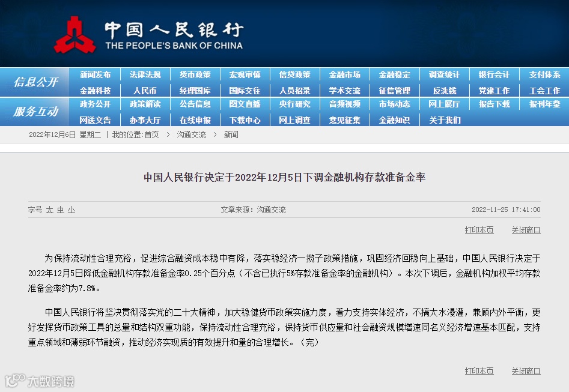Viewport: 569px width, 392px height.
Task: Select 经理国库 in navigation
Action: pyautogui.click(x=195, y=91)
